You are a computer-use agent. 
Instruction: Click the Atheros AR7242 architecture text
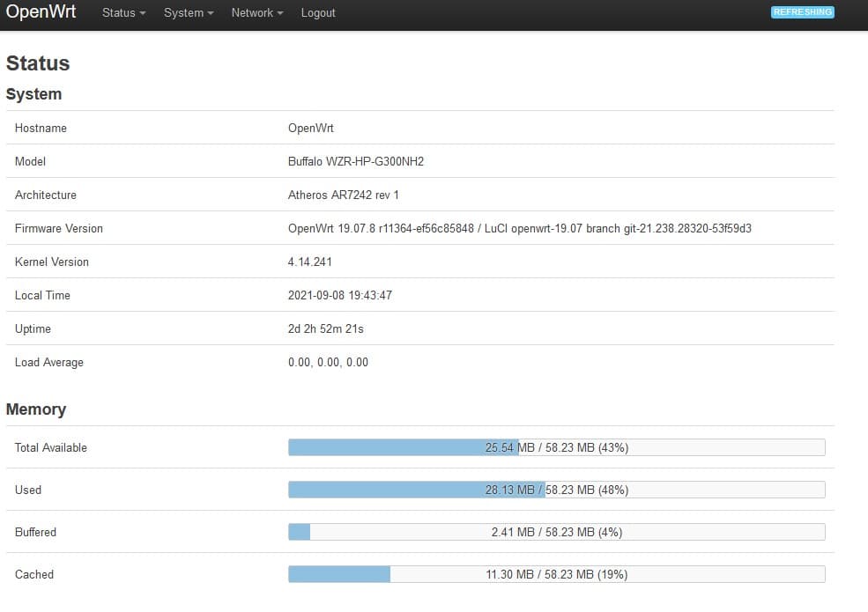(343, 195)
